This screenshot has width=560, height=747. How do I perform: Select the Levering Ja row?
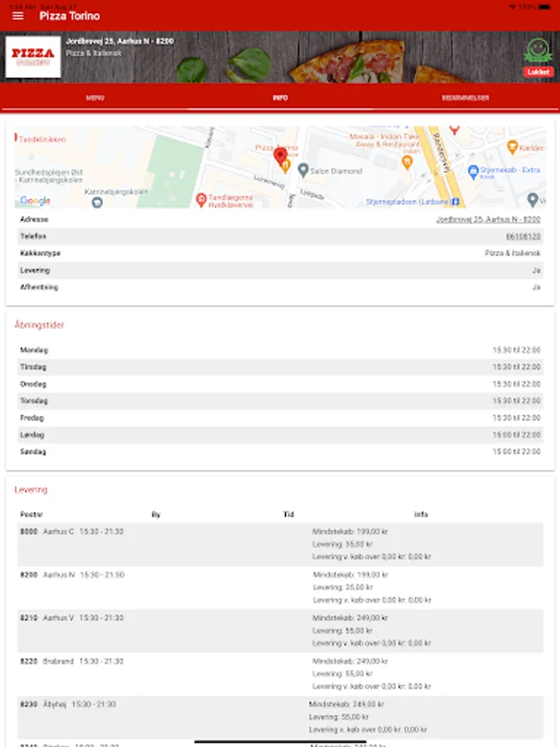(x=280, y=270)
